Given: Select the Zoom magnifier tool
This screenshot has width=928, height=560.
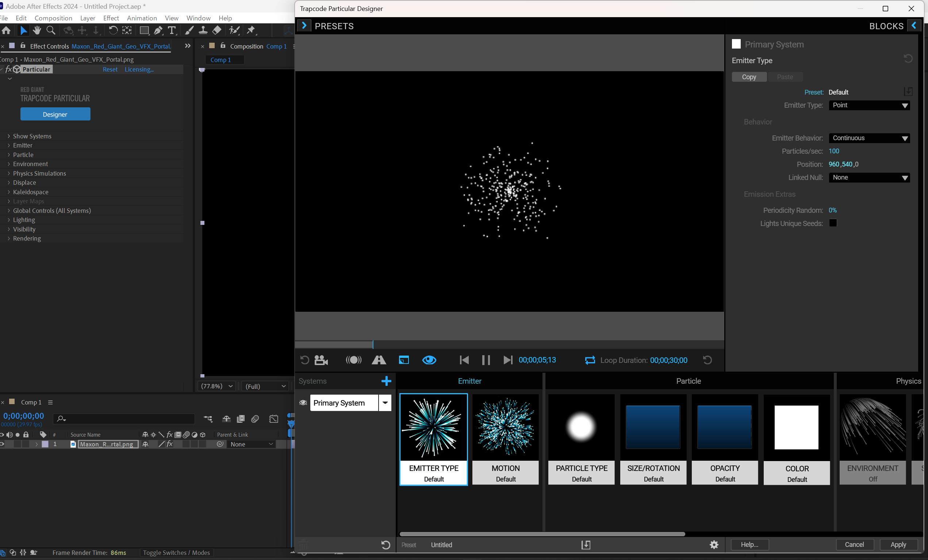Looking at the screenshot, I should click(50, 31).
